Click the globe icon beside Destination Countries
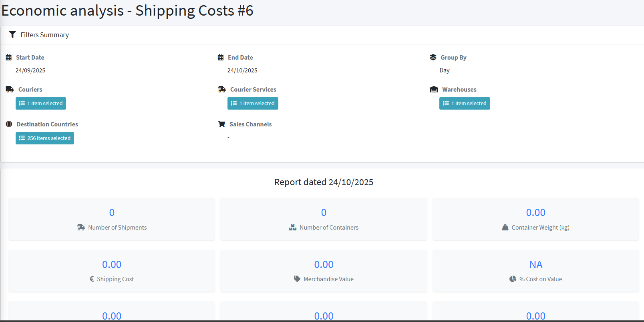 point(9,124)
